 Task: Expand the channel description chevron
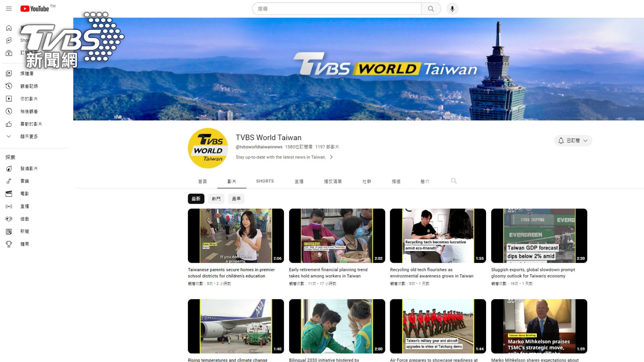[331, 157]
